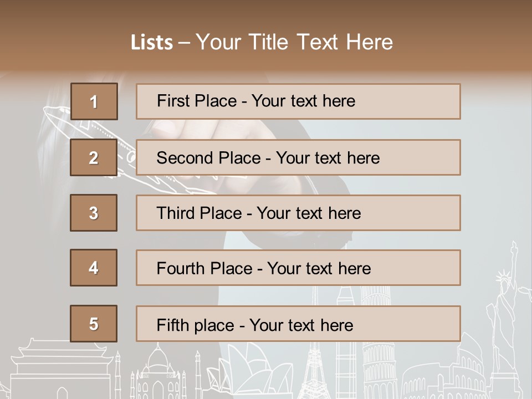Select the number 4 box
The height and width of the screenshot is (399, 532).
(94, 268)
